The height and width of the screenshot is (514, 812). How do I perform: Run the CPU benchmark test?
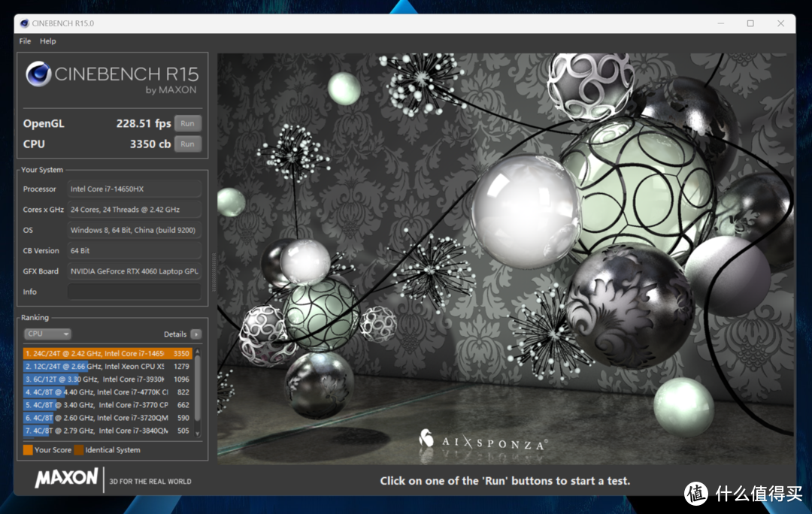(x=187, y=144)
